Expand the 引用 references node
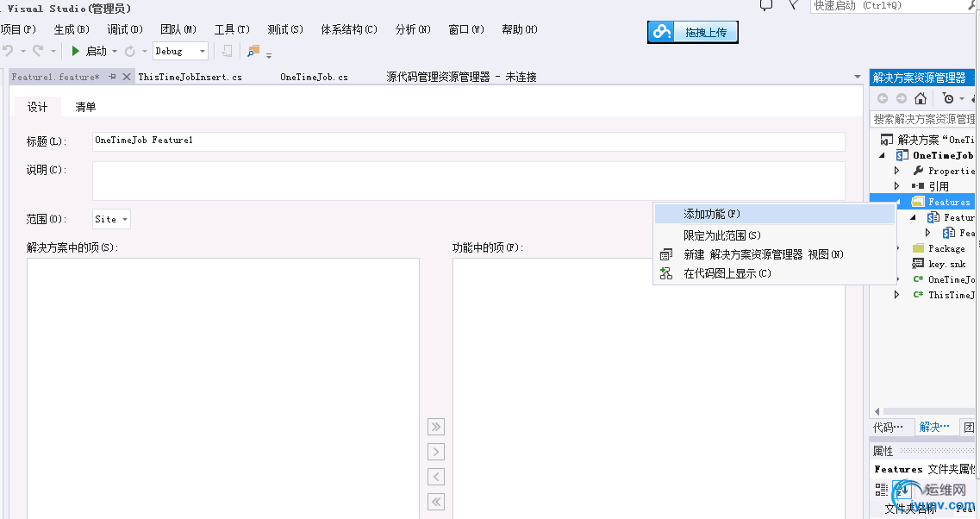 point(897,185)
